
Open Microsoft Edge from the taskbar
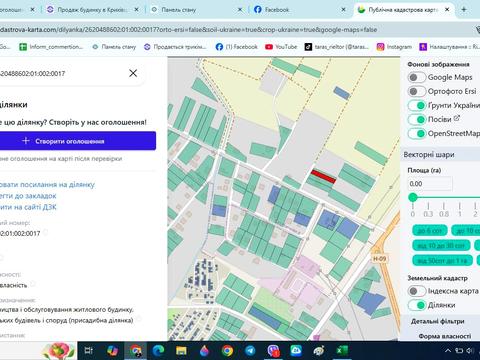tap(158, 351)
